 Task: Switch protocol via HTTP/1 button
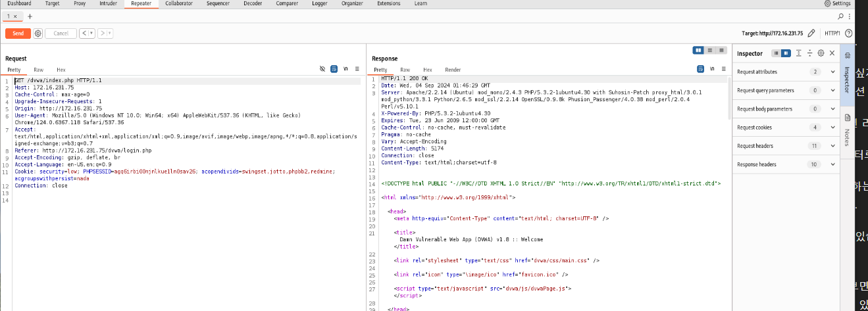pyautogui.click(x=832, y=33)
